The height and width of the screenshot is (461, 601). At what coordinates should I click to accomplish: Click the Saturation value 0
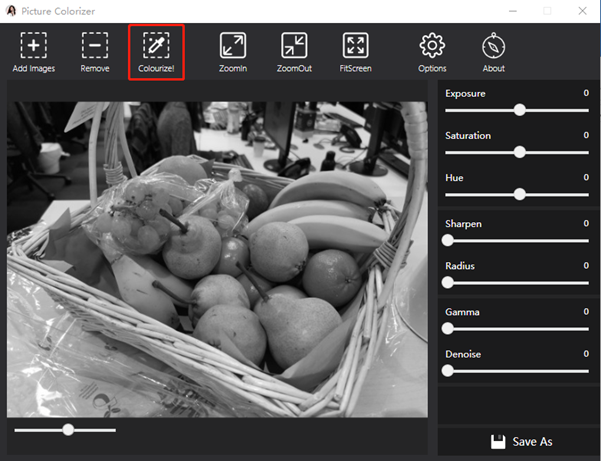[x=586, y=135]
